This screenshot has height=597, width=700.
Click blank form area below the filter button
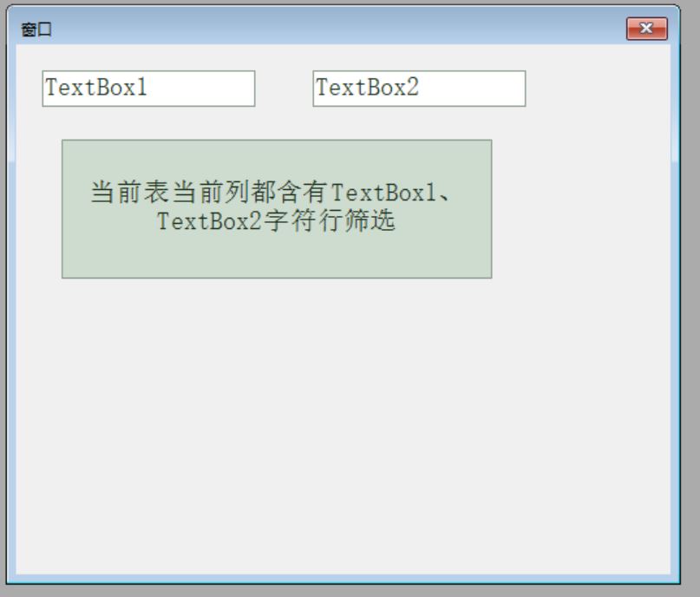point(278,417)
